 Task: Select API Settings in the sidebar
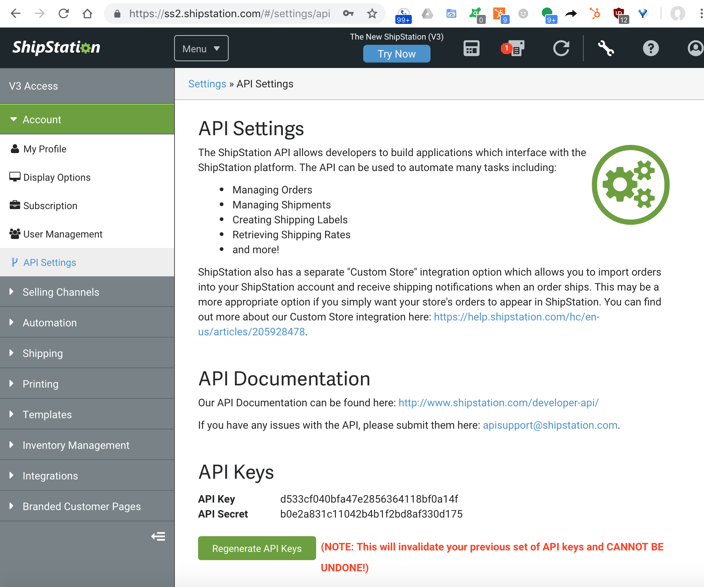click(87, 262)
